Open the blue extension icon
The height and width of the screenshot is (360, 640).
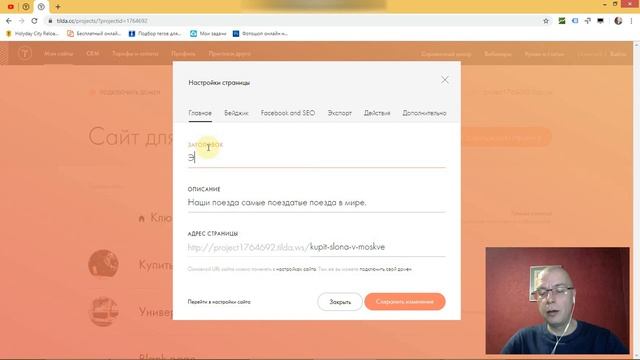pos(575,21)
